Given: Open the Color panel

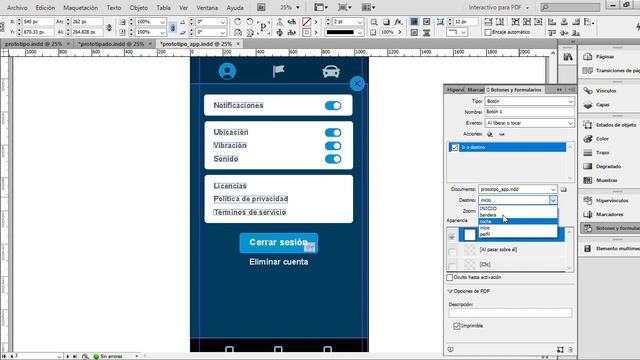Looking at the screenshot, I should click(596, 139).
